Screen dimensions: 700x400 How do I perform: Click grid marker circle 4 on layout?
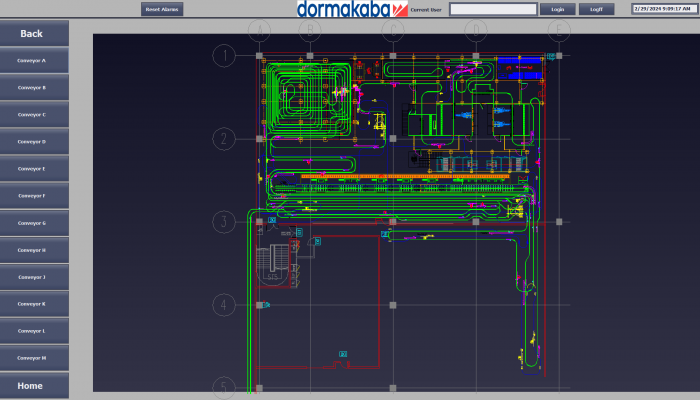[x=225, y=305]
